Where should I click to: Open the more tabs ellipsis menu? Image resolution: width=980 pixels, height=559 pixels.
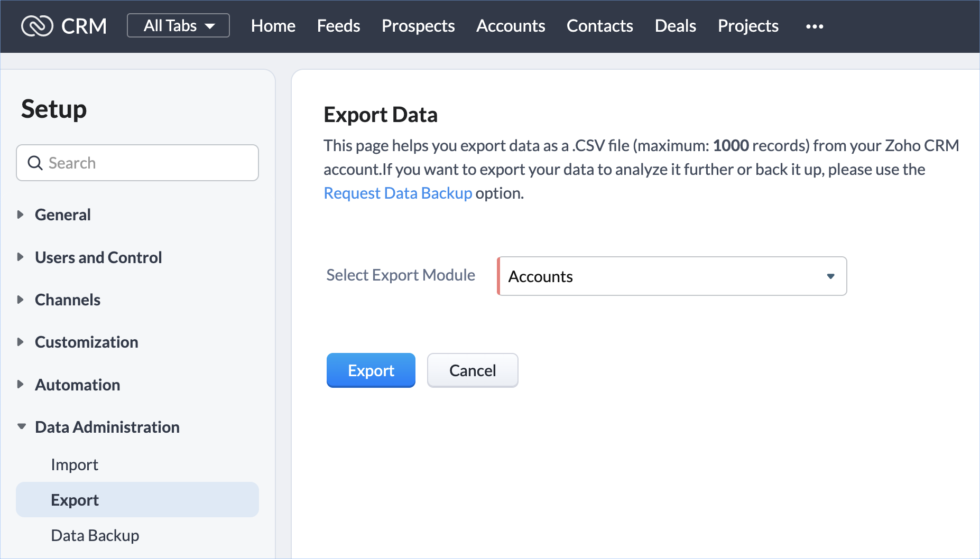[x=814, y=26]
